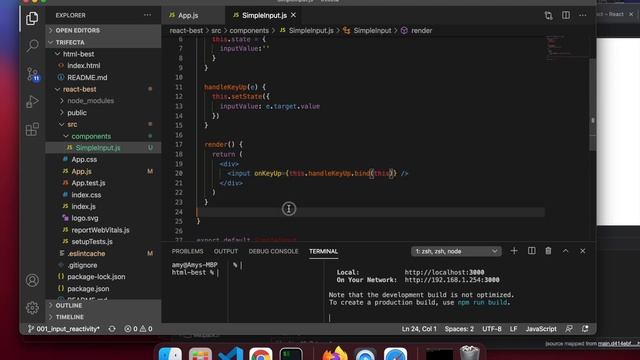This screenshot has width=640, height=360.
Task: Expand the public folder
Action: (x=77, y=113)
